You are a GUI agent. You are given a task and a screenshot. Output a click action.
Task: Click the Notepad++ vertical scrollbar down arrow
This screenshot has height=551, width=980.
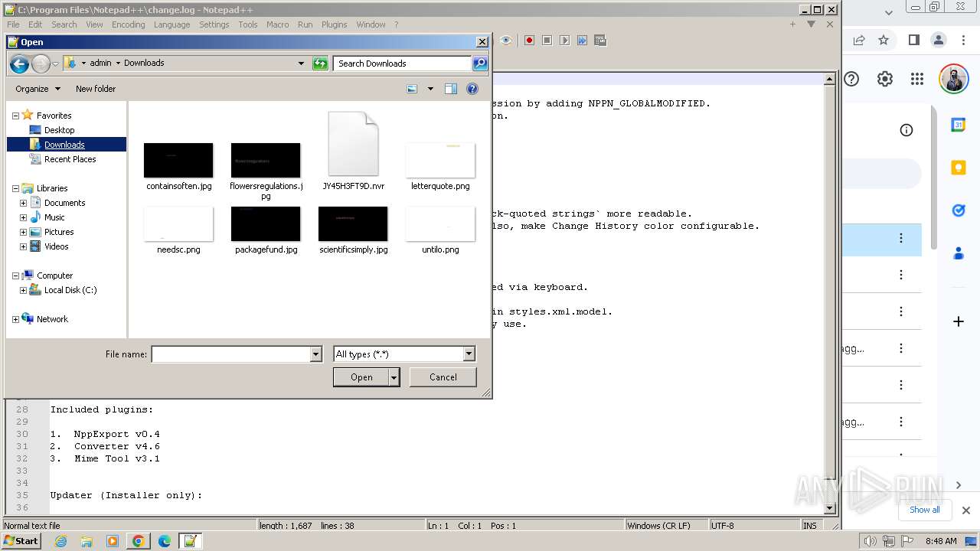(829, 508)
